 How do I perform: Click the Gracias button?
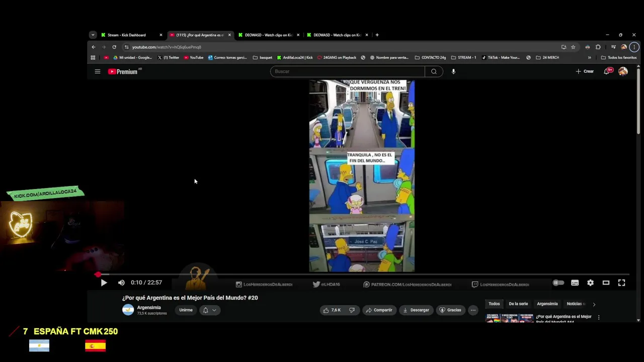coord(450,310)
